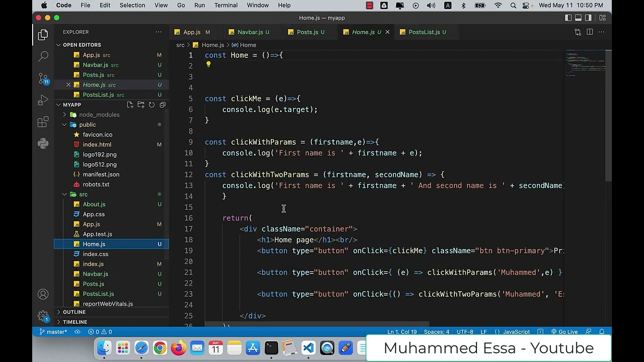Click the Spaces: 4 indentation setting

(x=437, y=332)
